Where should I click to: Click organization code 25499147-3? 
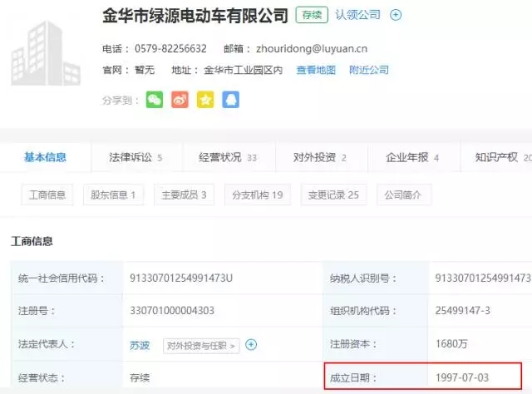point(463,311)
